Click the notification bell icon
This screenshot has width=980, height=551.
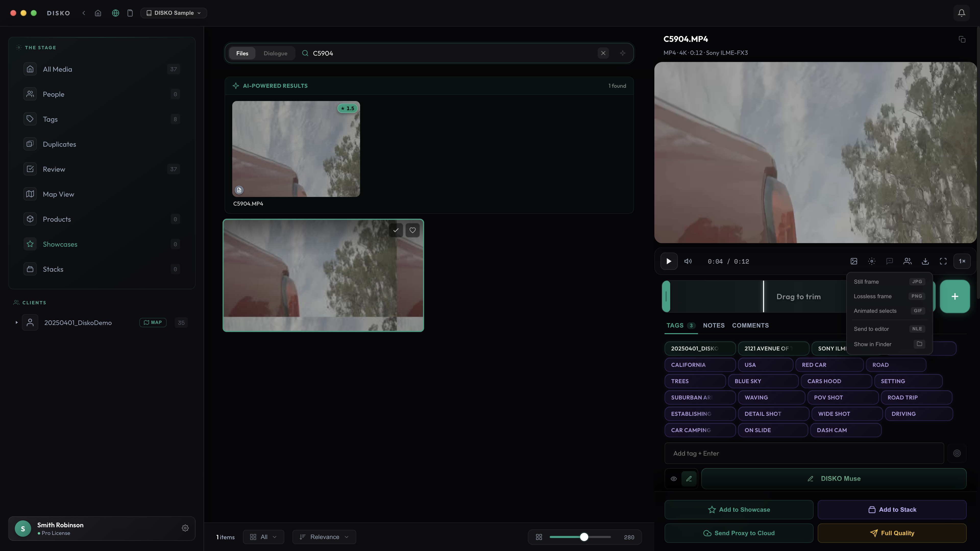961,13
